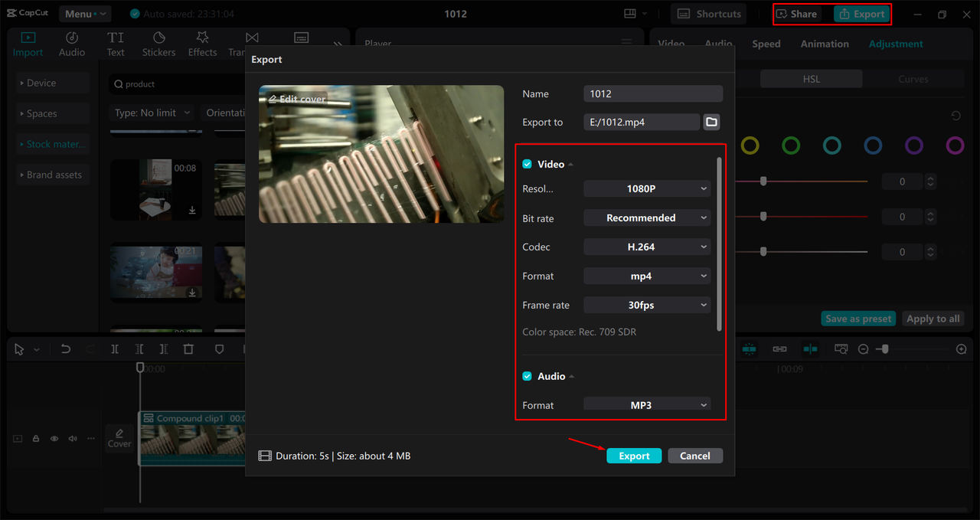Click Save as preset
The width and height of the screenshot is (980, 520).
[858, 319]
